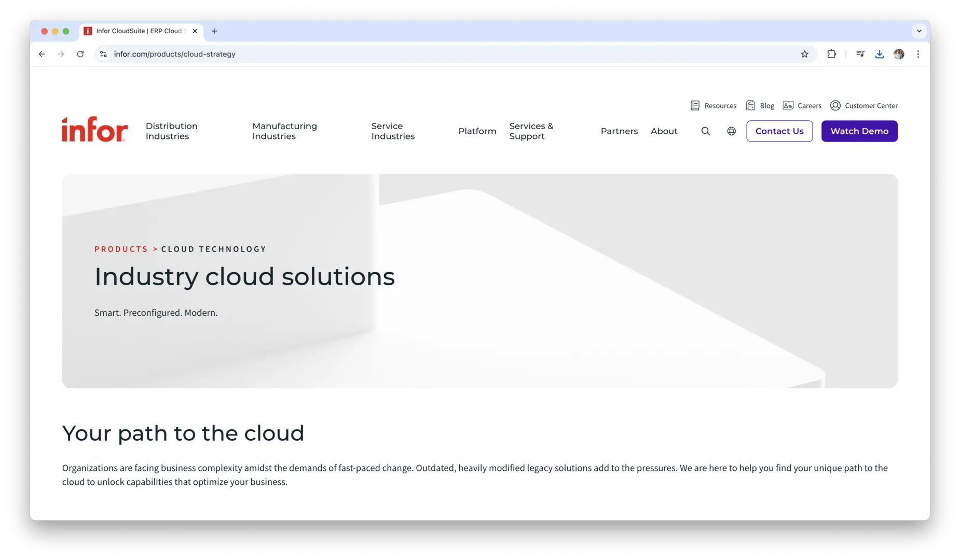Reload the page with the refresh icon

80,54
